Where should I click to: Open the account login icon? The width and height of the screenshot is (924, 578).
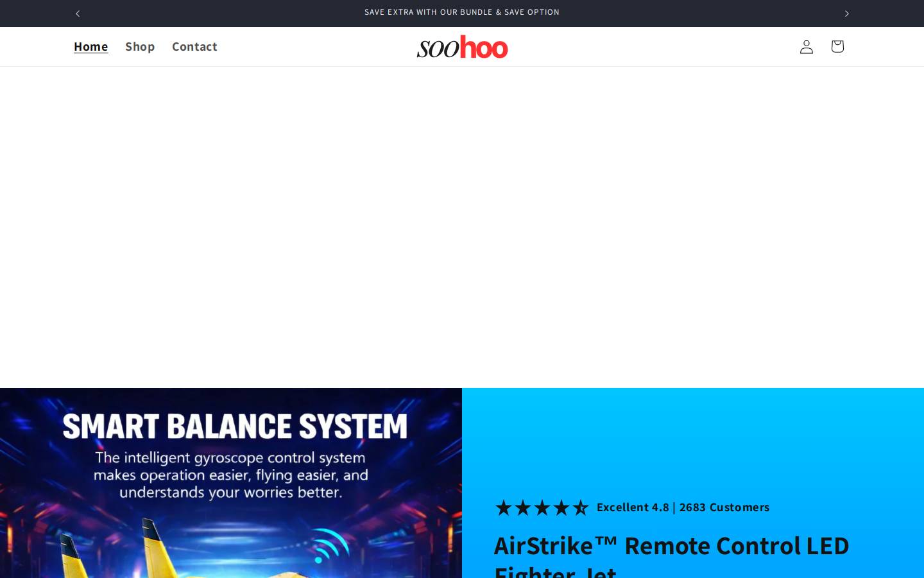pyautogui.click(x=807, y=46)
